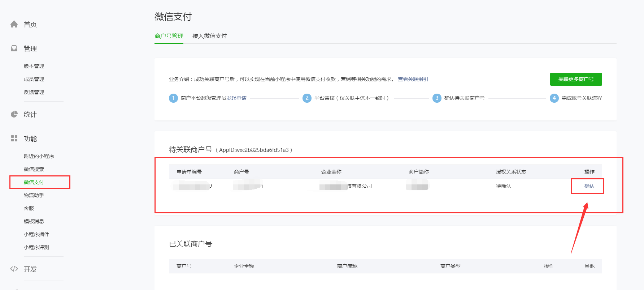Click the 商户类型 column header

[x=451, y=266]
